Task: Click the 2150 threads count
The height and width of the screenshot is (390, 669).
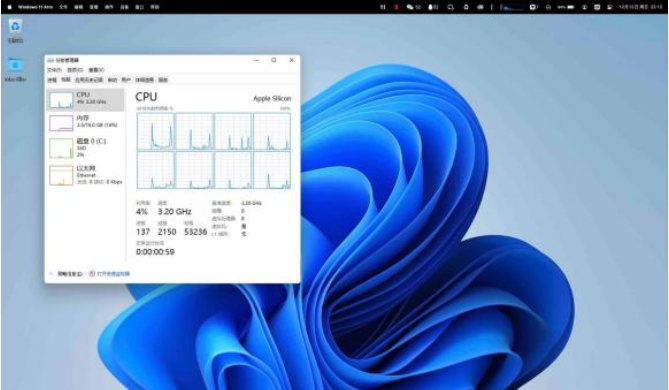Action: point(167,232)
